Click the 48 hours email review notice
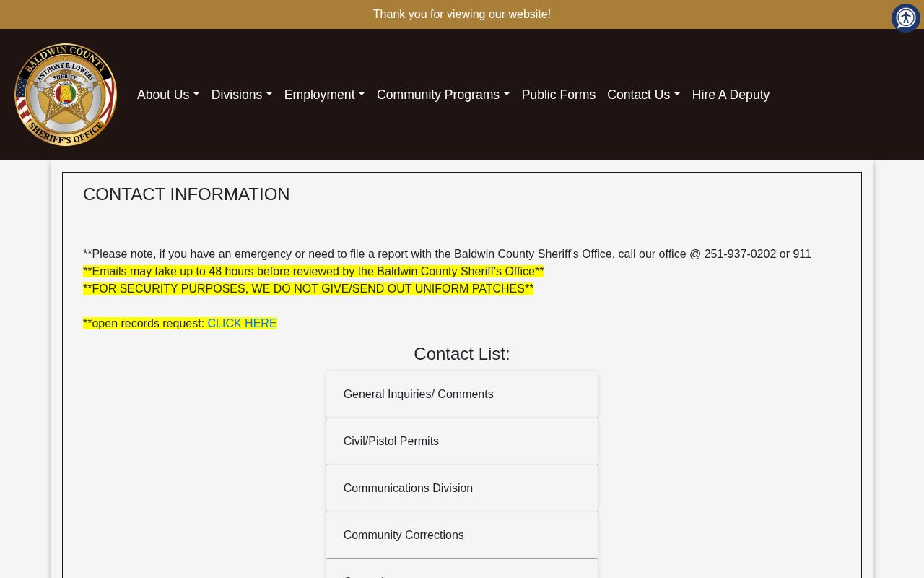This screenshot has height=578, width=924. [313, 272]
